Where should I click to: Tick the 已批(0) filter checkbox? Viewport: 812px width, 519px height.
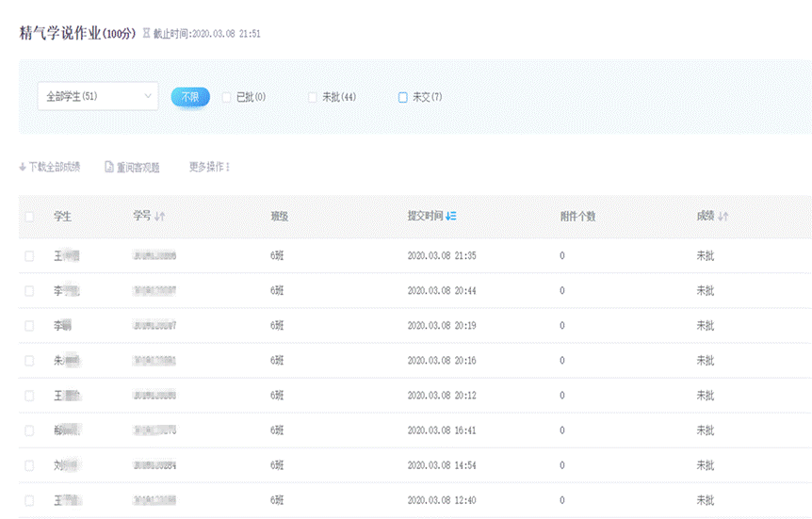point(226,97)
